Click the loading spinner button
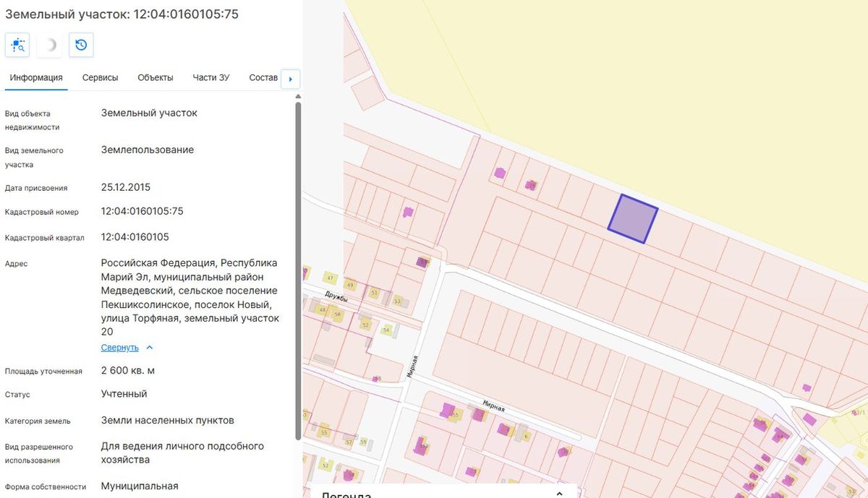The width and height of the screenshot is (868, 498). (x=49, y=45)
